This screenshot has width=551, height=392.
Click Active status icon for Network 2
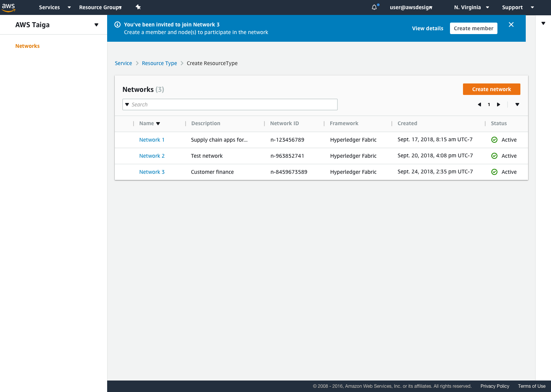(494, 156)
